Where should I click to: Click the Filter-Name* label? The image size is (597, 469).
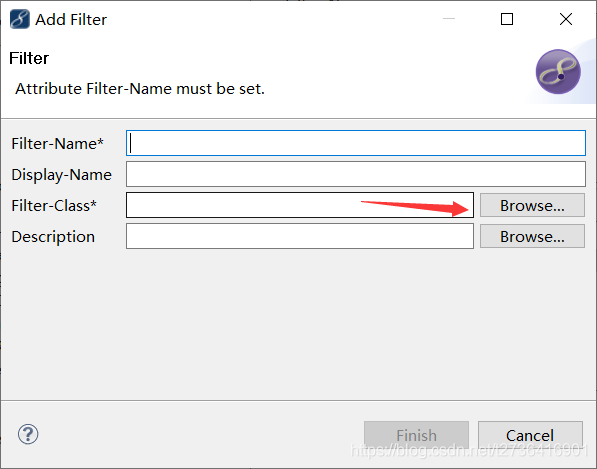click(x=57, y=144)
